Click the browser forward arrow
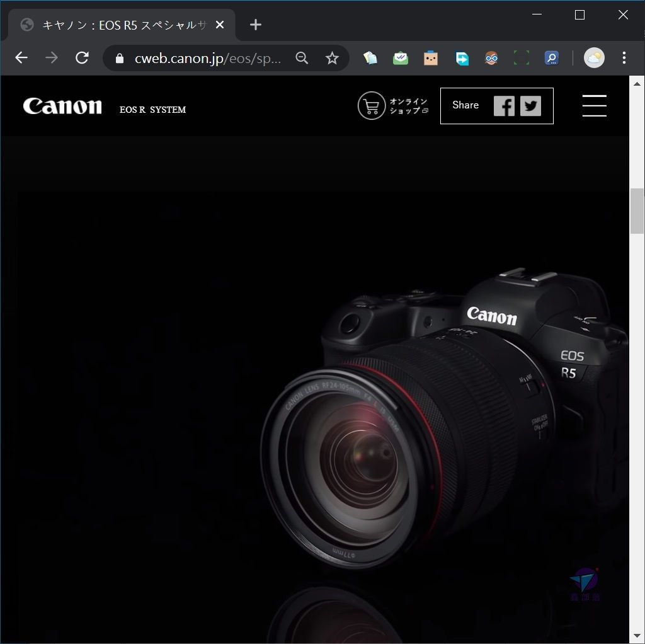645x644 pixels. pos(52,58)
